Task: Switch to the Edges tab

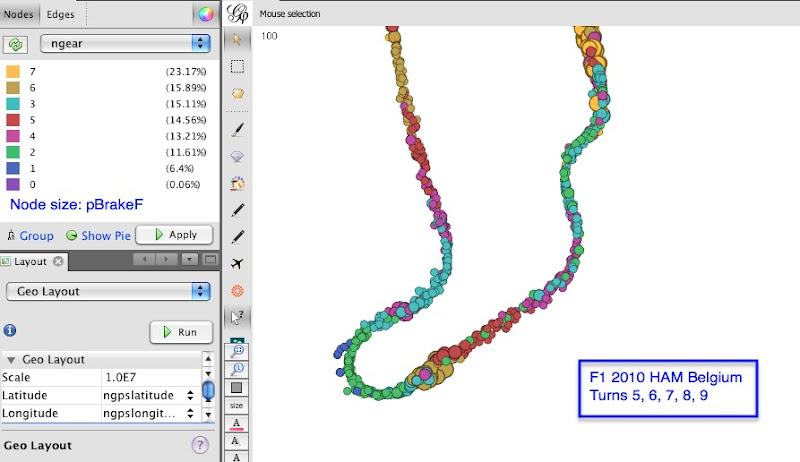Action: pyautogui.click(x=60, y=15)
